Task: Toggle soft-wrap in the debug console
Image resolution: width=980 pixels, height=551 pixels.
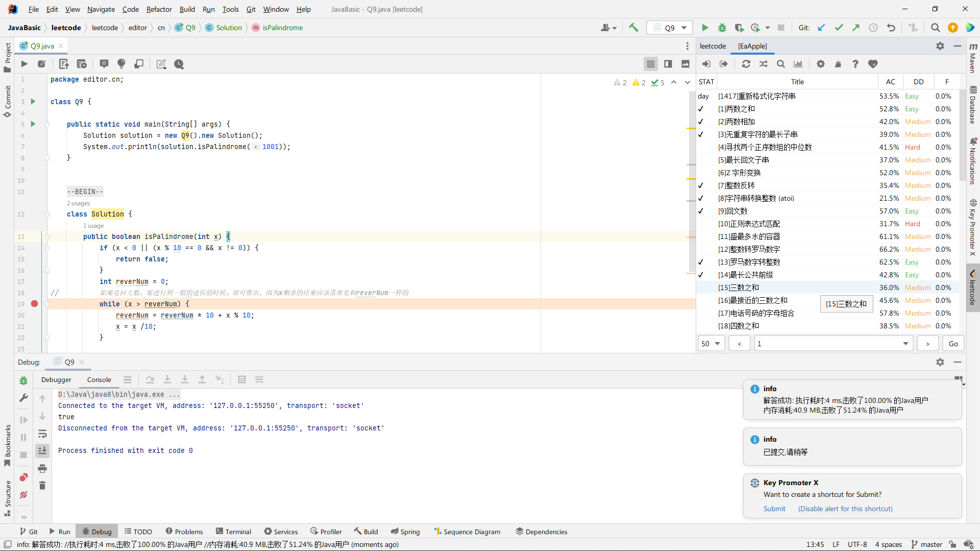Action: coord(42,434)
